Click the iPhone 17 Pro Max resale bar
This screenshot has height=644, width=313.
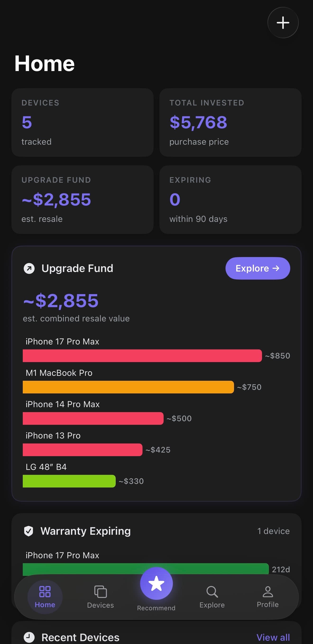(x=142, y=356)
